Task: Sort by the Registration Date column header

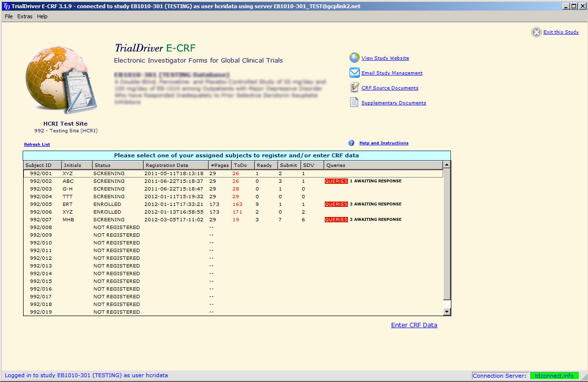Action: click(x=176, y=165)
